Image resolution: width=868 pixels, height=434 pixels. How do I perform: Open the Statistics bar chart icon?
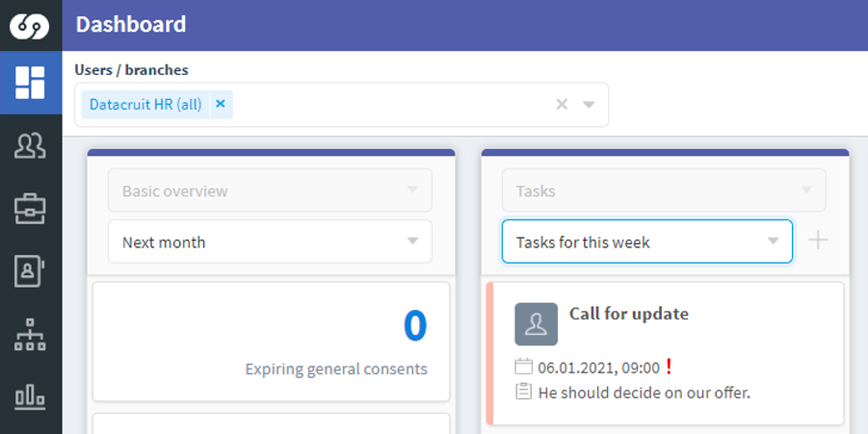coord(31,397)
